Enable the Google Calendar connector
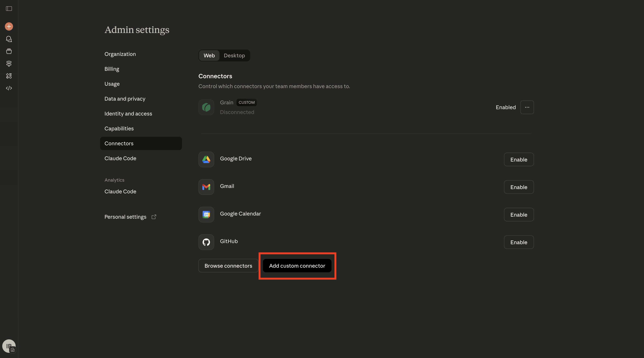Viewport: 644px width, 358px height. (x=519, y=215)
